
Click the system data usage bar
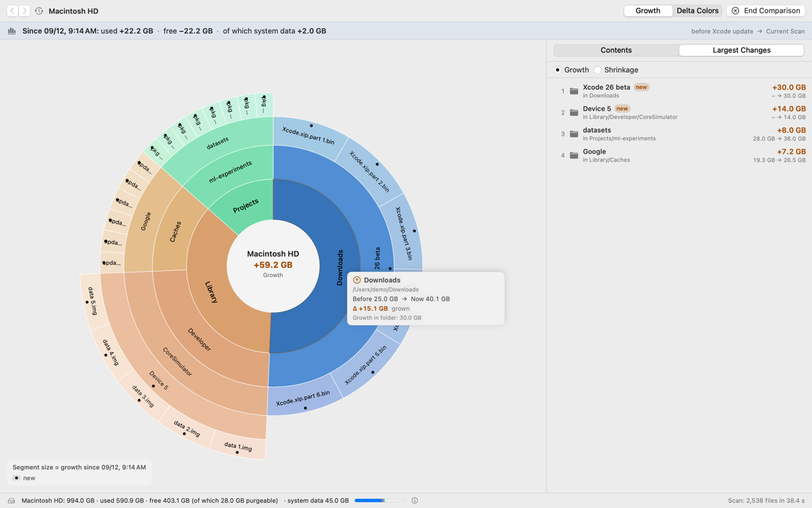click(x=379, y=501)
